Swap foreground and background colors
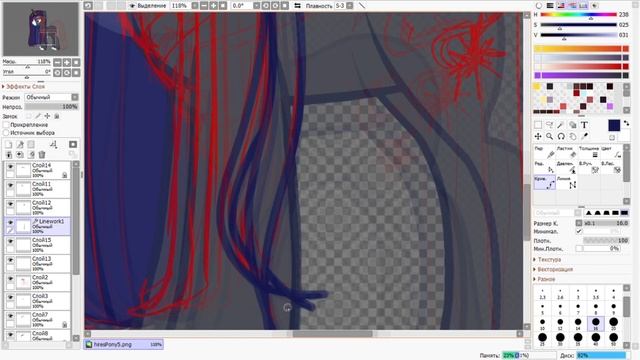Viewport: 640px width, 360px height. pyautogui.click(x=626, y=123)
